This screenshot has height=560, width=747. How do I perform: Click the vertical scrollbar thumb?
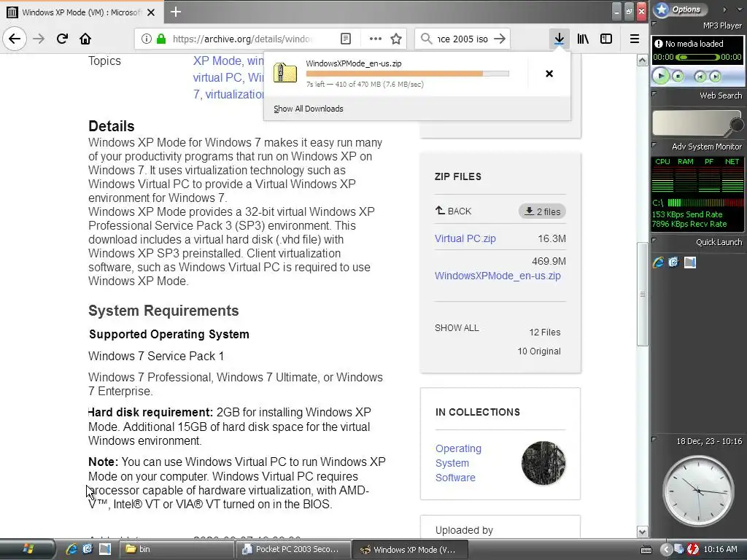(642, 295)
